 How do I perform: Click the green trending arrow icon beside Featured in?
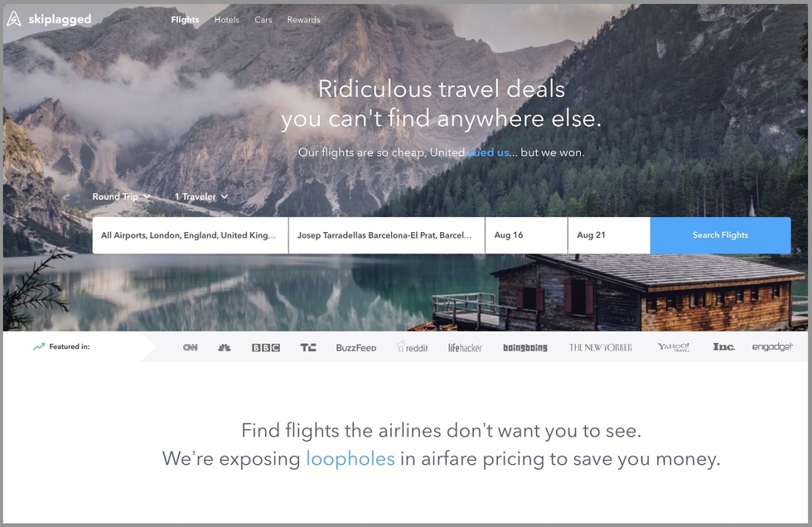point(39,347)
